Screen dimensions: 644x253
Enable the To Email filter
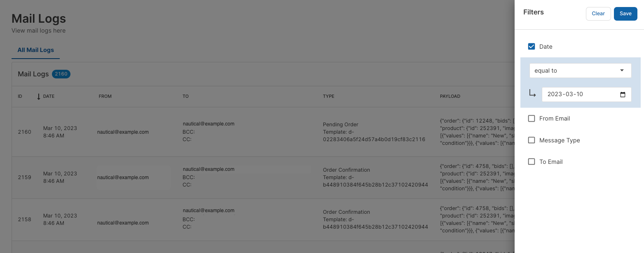click(532, 161)
